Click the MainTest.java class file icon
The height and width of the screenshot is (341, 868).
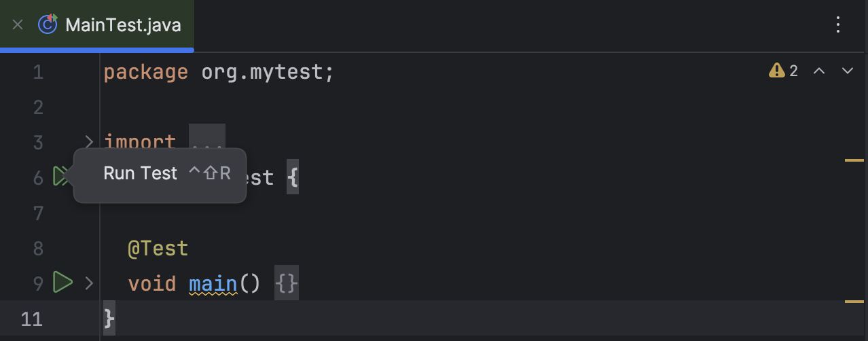[48, 25]
